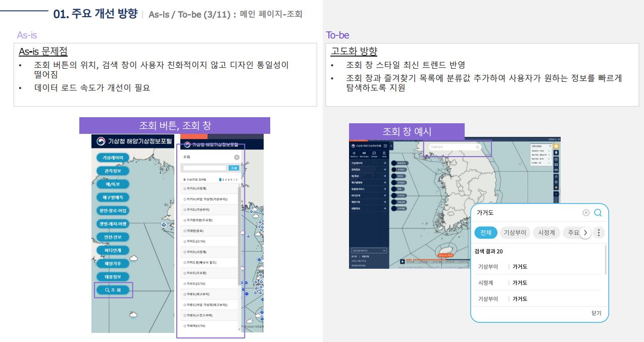This screenshot has width=644, height=342.
Task: Close the As-is 조회 panel with the X icon
Action: click(x=237, y=158)
